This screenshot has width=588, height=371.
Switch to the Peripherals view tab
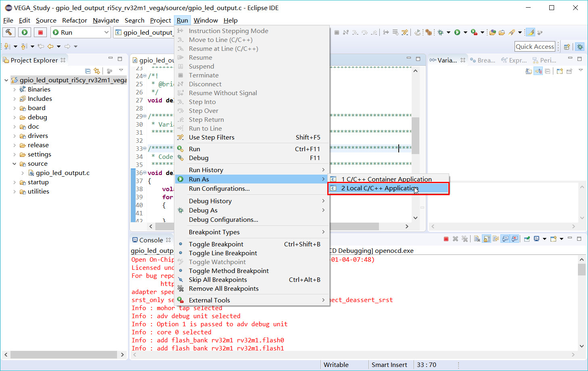click(x=544, y=60)
